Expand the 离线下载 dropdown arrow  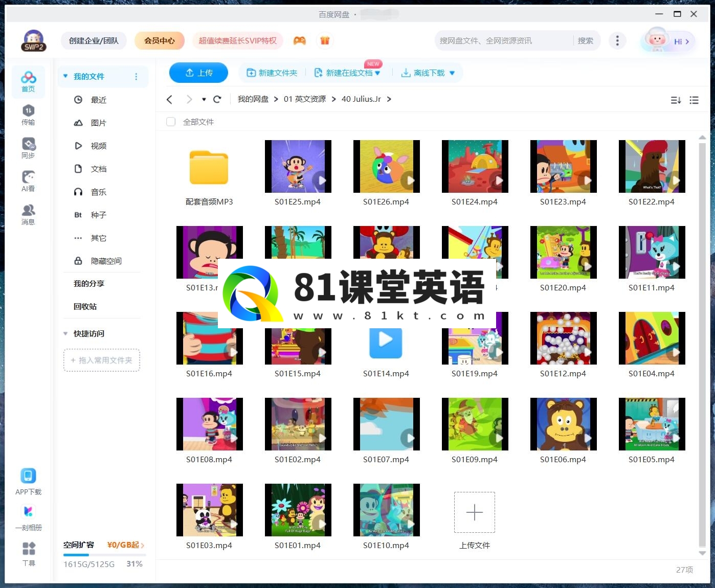coord(452,73)
